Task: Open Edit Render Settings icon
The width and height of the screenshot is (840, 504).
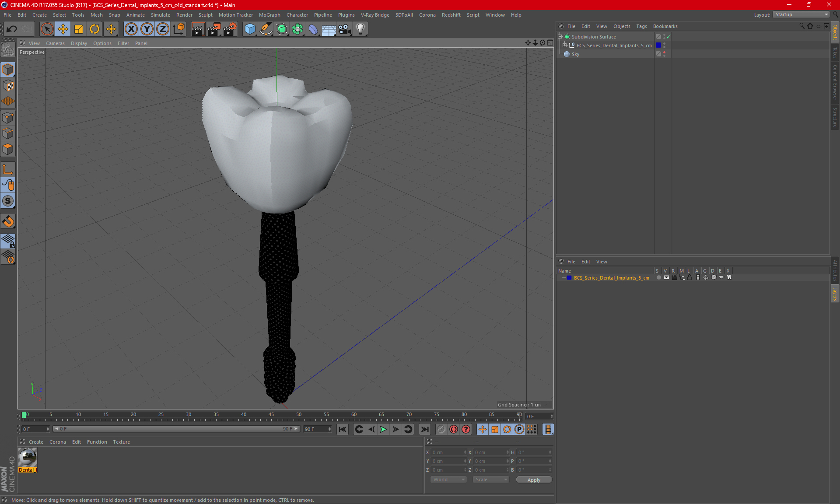Action: pos(230,29)
